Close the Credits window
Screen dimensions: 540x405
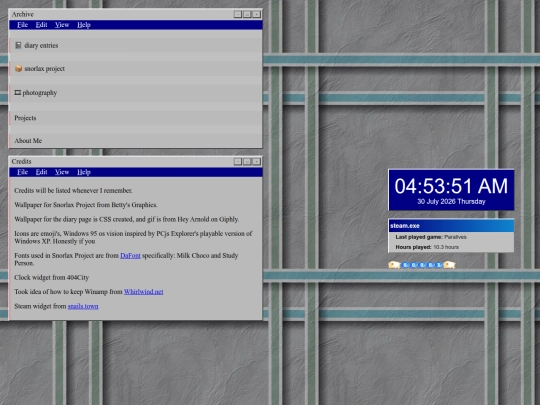click(256, 162)
